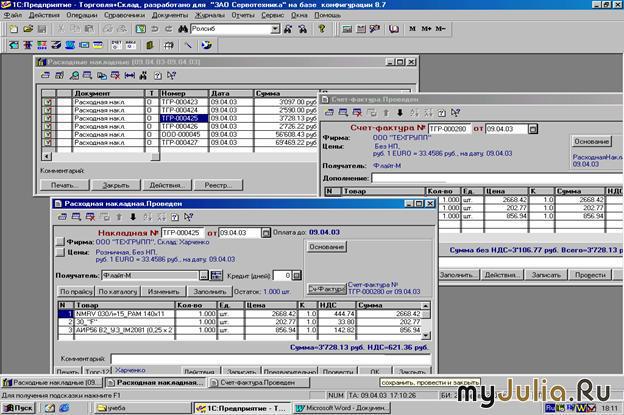Click the M- memory subtract button
This screenshot has width=624, height=415.
[440, 29]
